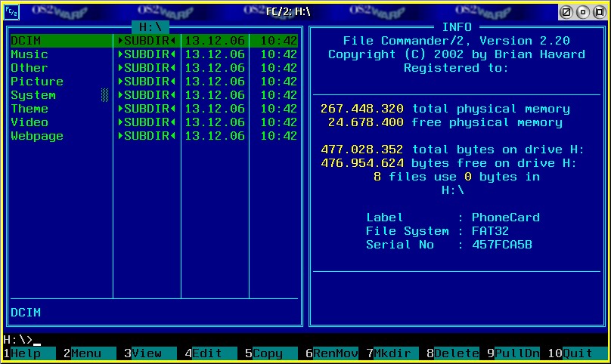Click the Label PhoneCard value
The height and width of the screenshot is (364, 611).
(x=506, y=217)
